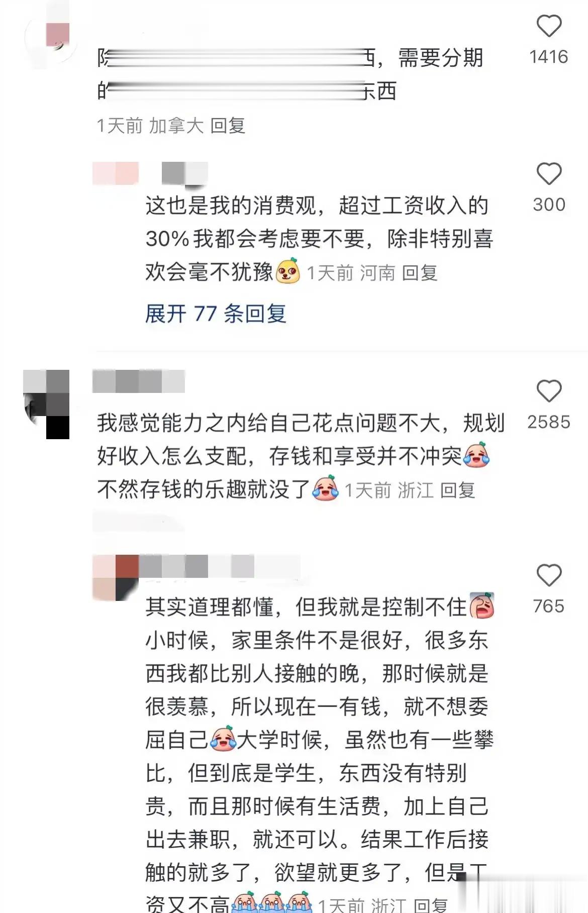Tap the comment starting 我感觉能力之内

click(x=301, y=456)
